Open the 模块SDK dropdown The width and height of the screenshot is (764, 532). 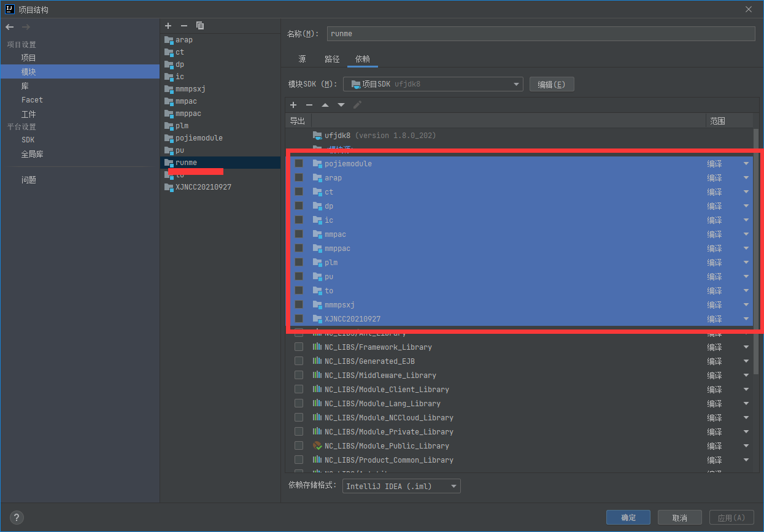pyautogui.click(x=516, y=83)
